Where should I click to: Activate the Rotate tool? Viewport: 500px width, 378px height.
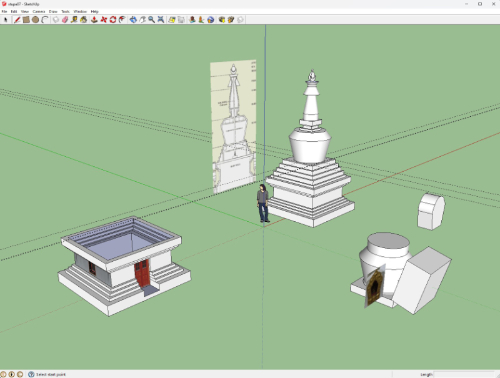113,20
